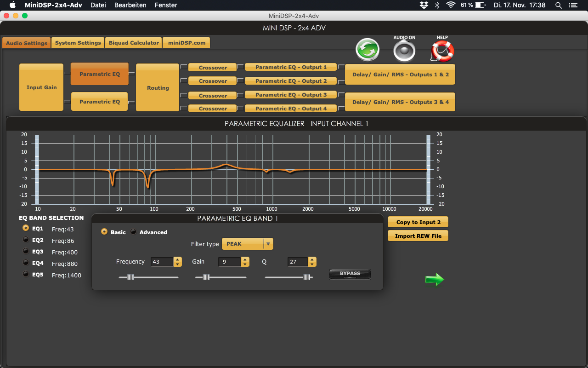Choose Advanced mode radio button

[x=134, y=232]
